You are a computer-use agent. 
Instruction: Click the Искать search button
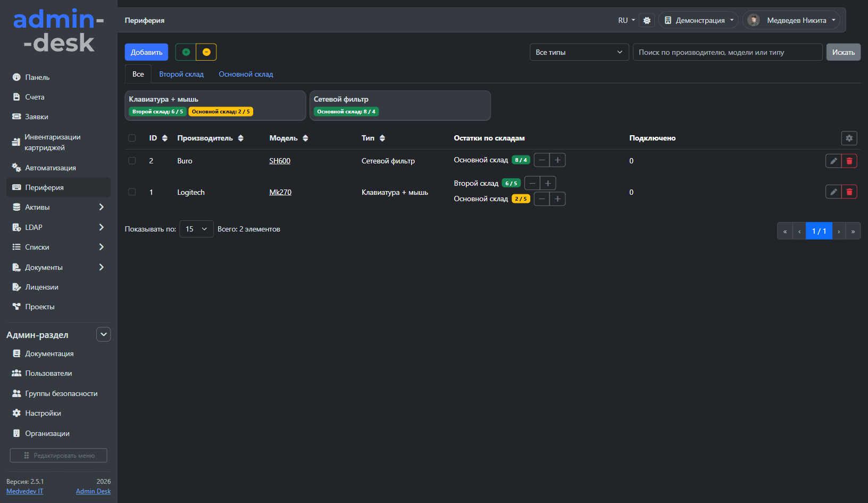click(844, 52)
